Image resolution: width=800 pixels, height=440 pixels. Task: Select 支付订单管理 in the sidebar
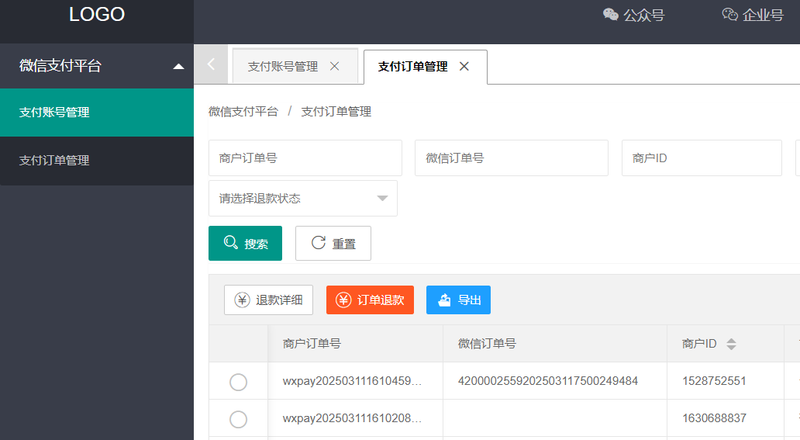(96, 160)
